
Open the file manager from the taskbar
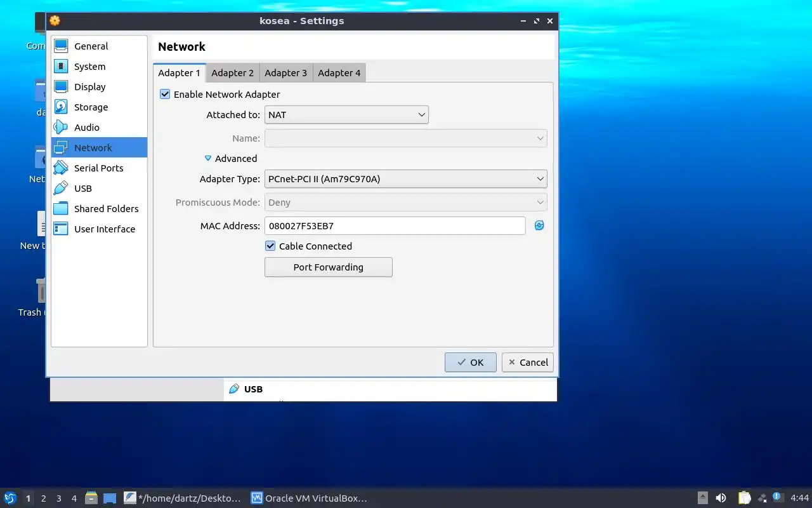point(91,498)
